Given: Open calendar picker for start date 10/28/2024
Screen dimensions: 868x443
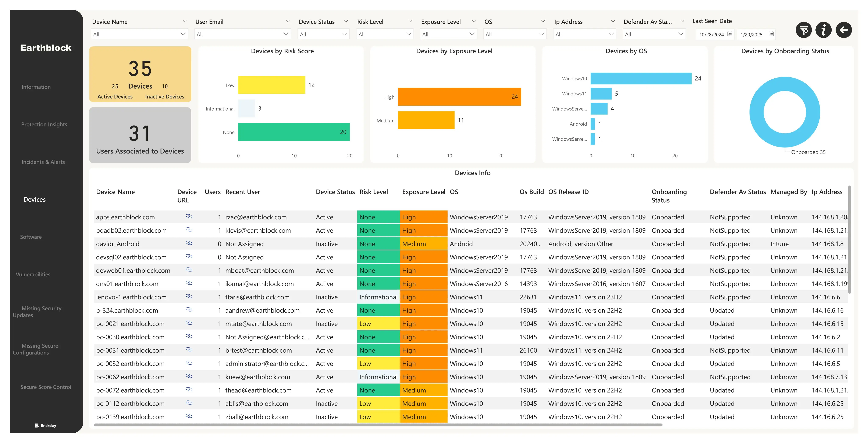Looking at the screenshot, I should click(x=730, y=34).
